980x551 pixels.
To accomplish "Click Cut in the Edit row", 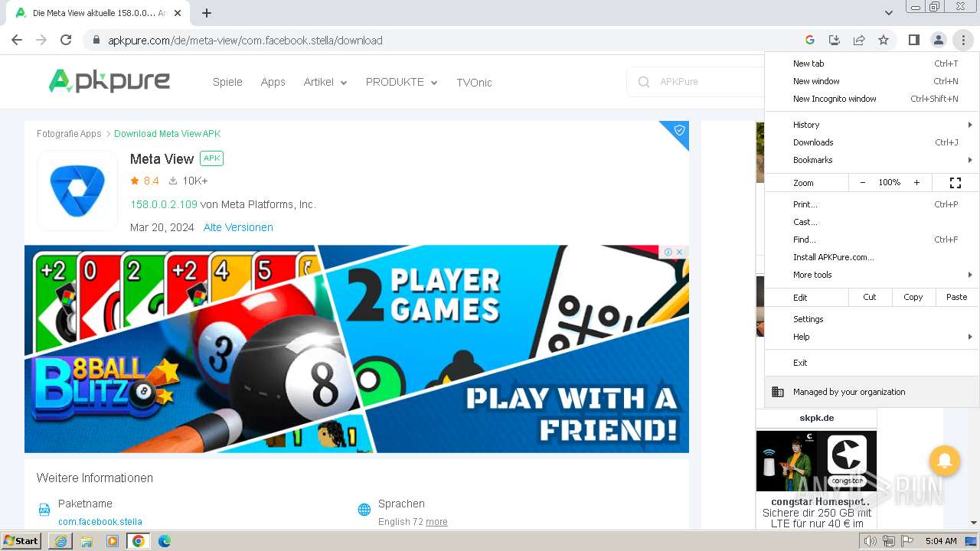I will 870,297.
